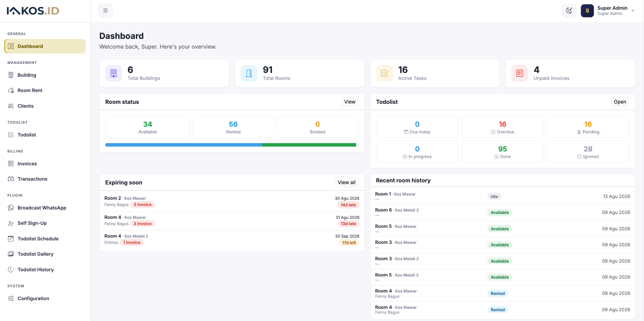644x321 pixels.
Task: Switch to dark mode via the moon icon
Action: [569, 11]
